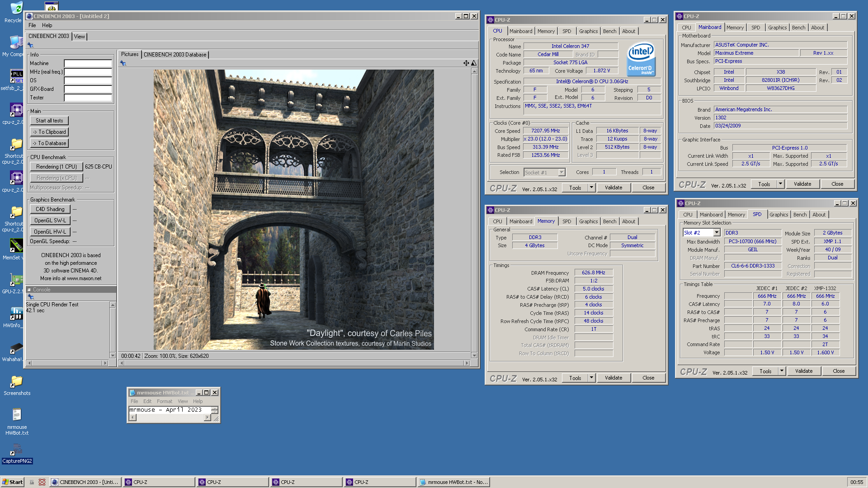Click the taskbar clock showing 00:55

pyautogui.click(x=856, y=482)
